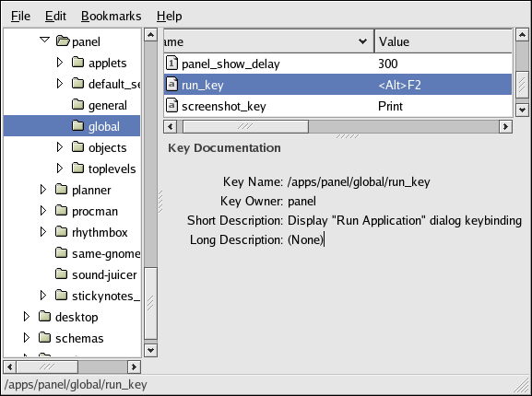Expand the desktop tree node

27,317
